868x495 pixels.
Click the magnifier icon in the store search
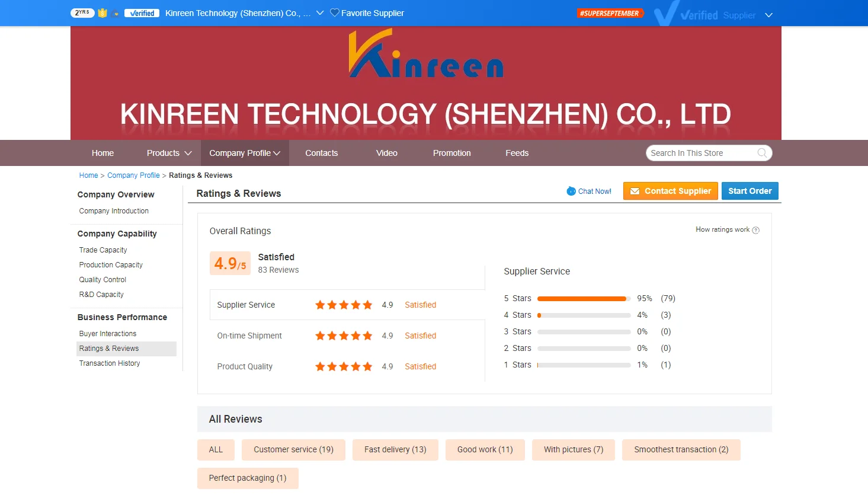click(x=762, y=153)
